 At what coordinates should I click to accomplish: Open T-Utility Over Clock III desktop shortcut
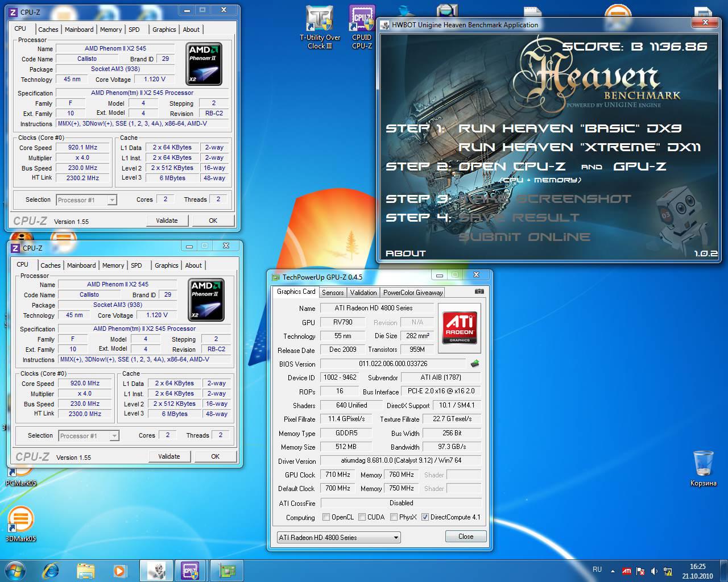pos(320,27)
